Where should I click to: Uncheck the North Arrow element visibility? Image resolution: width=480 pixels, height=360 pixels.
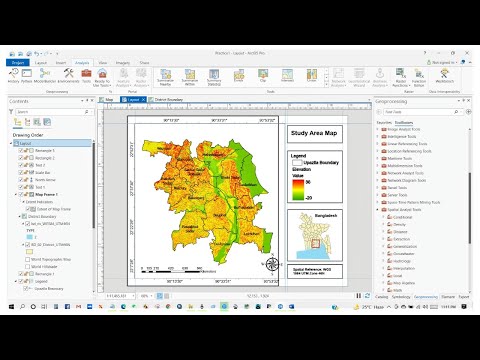click(21, 180)
